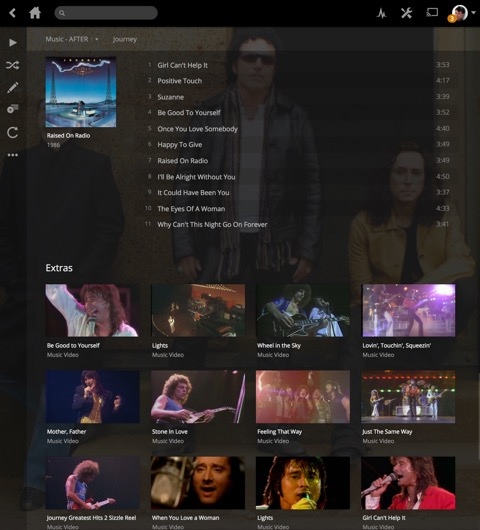Click the cast to device icon
480x530 pixels.
click(x=432, y=13)
